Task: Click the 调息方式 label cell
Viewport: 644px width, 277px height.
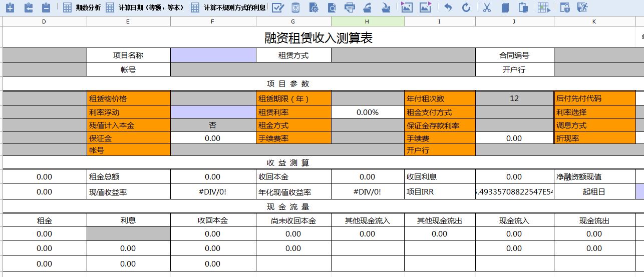Action: [x=594, y=125]
